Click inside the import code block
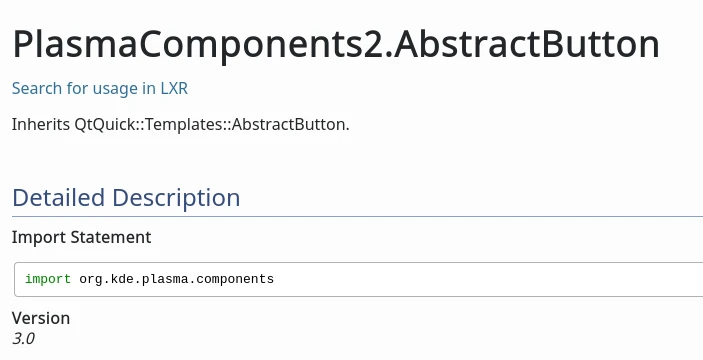Image resolution: width=703 pixels, height=360 pixels. [359, 279]
